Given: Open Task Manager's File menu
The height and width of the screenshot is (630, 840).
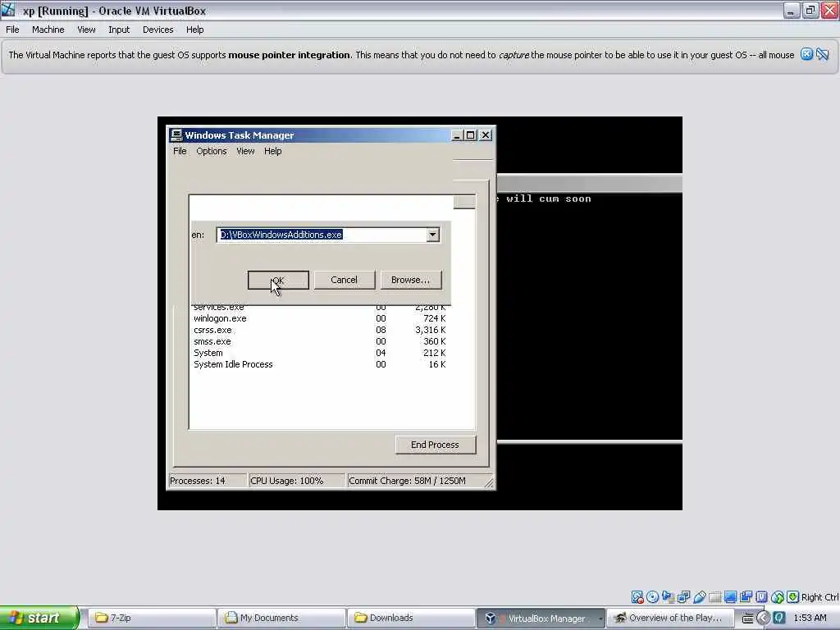Looking at the screenshot, I should coord(180,151).
